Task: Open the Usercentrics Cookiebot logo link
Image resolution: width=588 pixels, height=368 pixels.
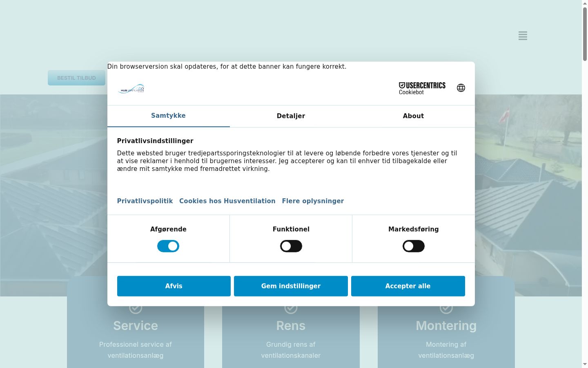Action: 422,88
